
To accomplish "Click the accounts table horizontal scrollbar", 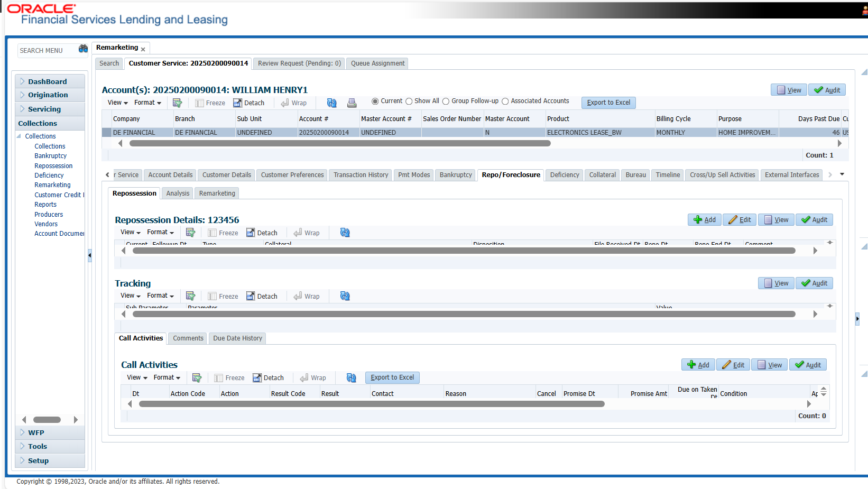I will click(340, 143).
